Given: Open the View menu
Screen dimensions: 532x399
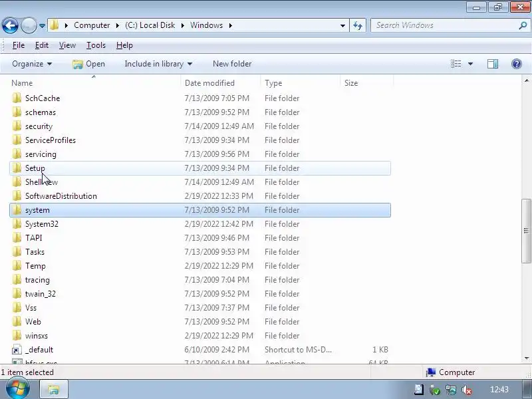Looking at the screenshot, I should [67, 45].
